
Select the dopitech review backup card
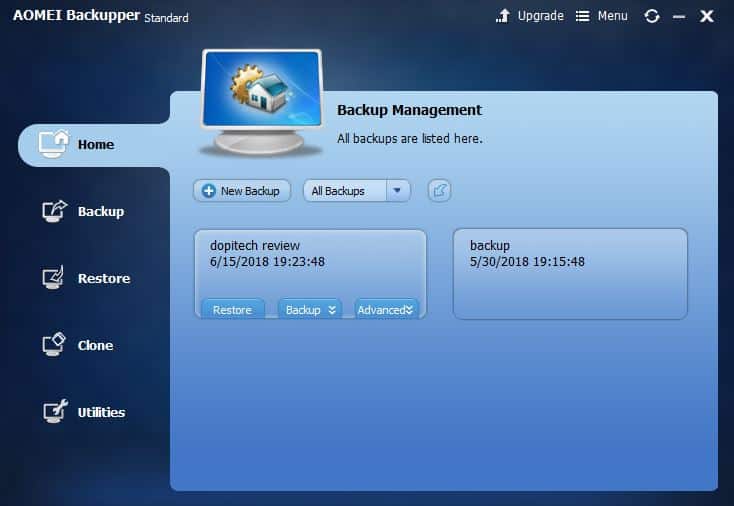[310, 274]
